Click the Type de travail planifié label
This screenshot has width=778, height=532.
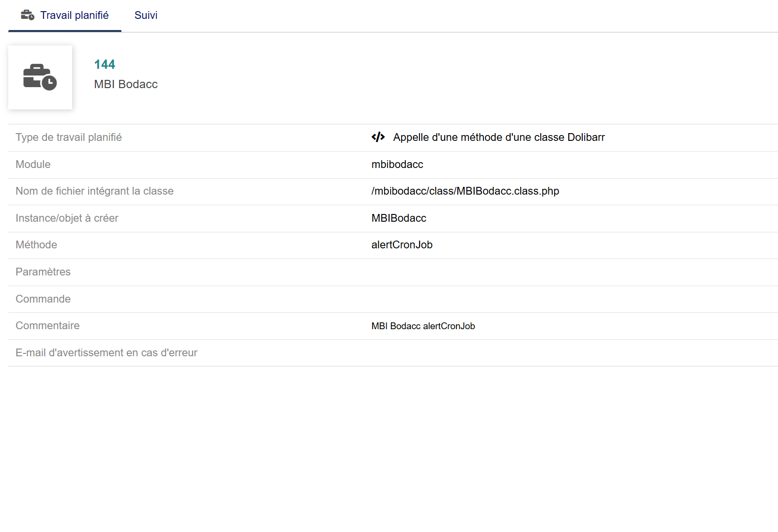[69, 137]
